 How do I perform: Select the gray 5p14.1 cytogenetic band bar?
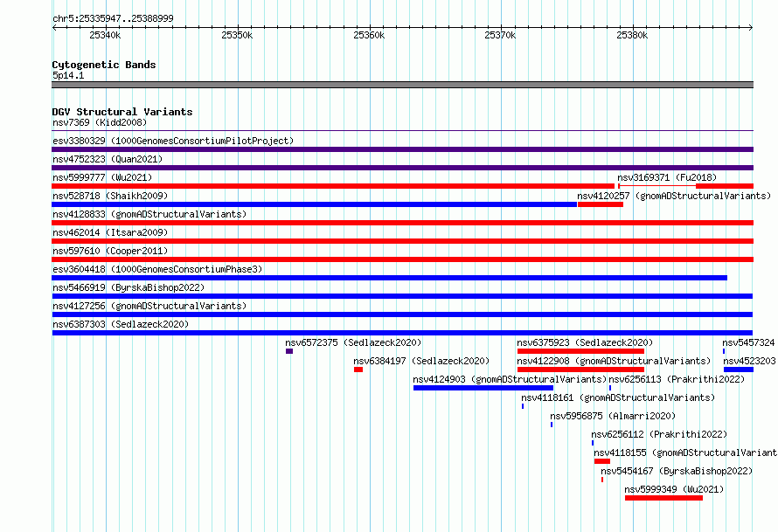click(402, 85)
